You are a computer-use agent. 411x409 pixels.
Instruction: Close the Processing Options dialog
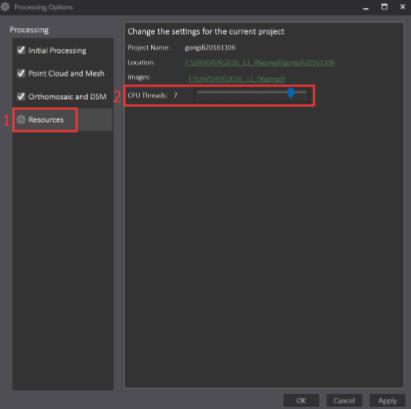coord(403,7)
